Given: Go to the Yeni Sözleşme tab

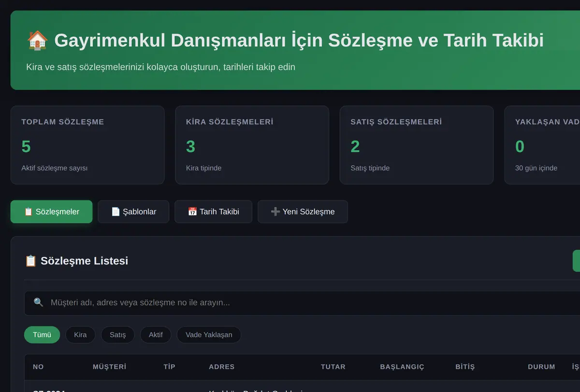Looking at the screenshot, I should (x=303, y=212).
